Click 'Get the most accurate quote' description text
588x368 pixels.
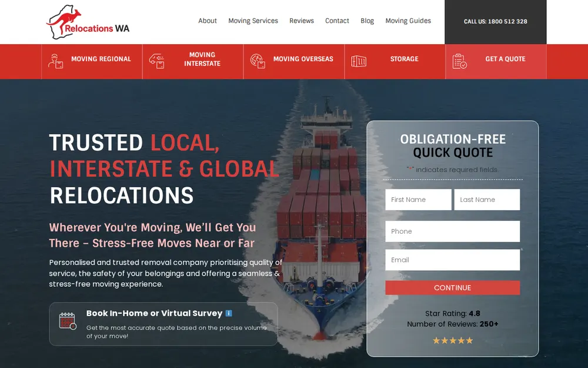[176, 331]
